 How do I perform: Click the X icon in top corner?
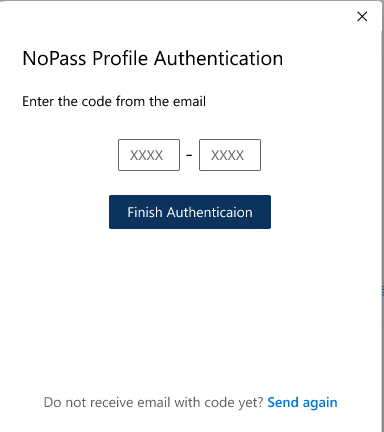click(362, 16)
